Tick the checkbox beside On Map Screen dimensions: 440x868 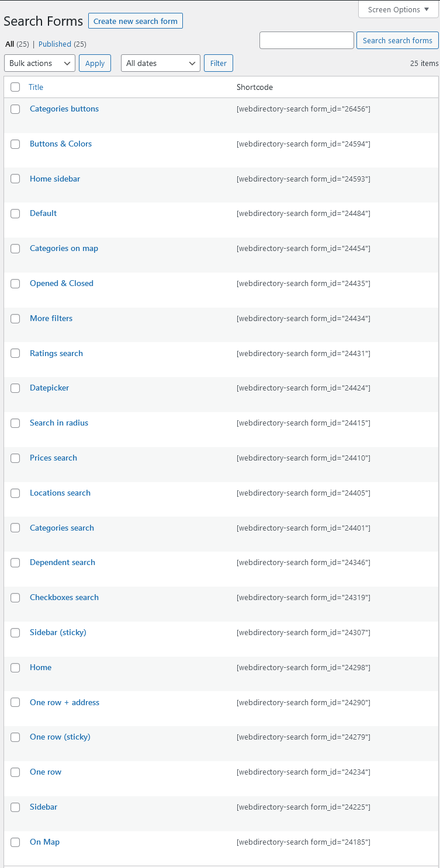[15, 842]
